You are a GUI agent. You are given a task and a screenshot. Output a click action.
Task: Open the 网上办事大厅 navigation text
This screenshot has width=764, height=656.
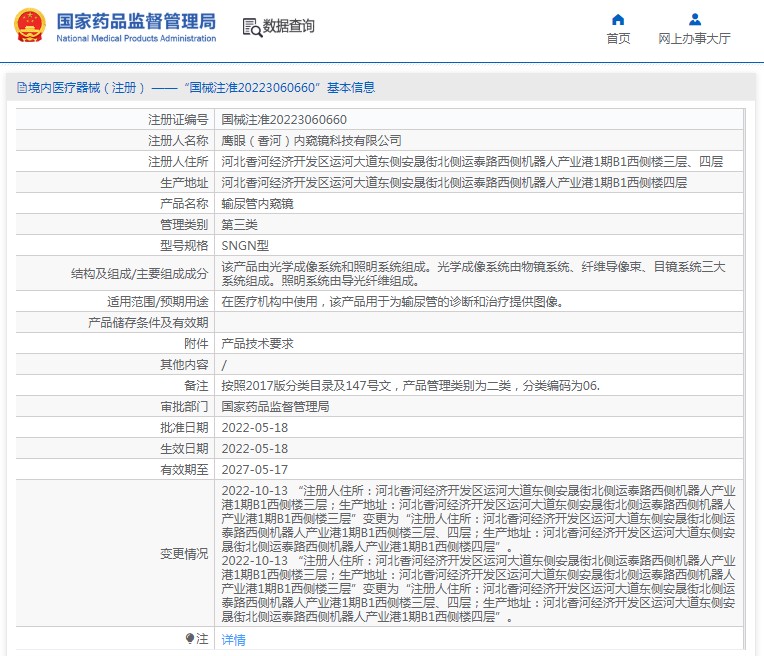(694, 39)
